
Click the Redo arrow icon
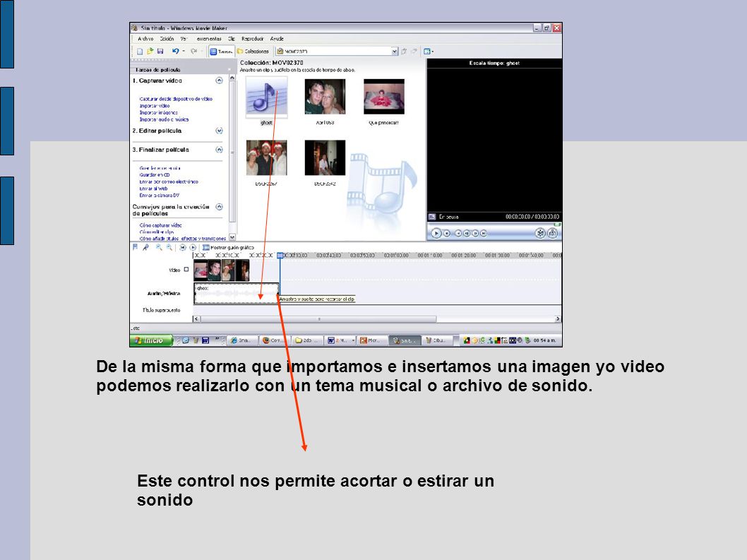coord(194,52)
